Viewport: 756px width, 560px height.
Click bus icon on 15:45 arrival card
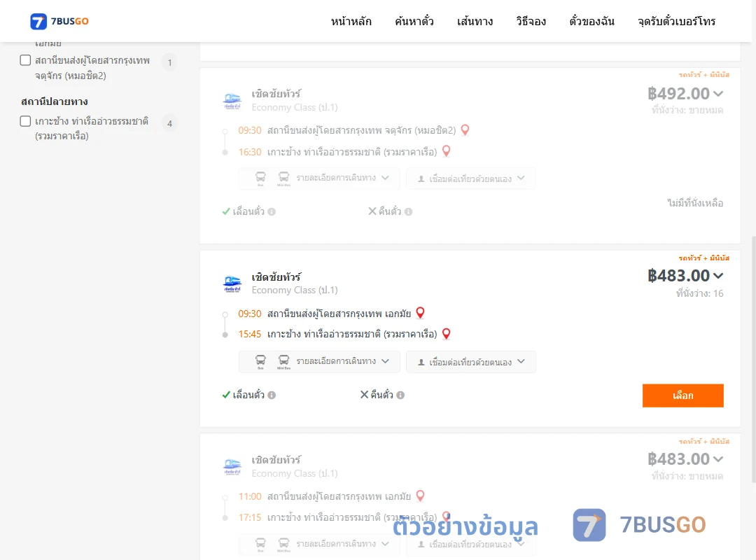pos(260,362)
